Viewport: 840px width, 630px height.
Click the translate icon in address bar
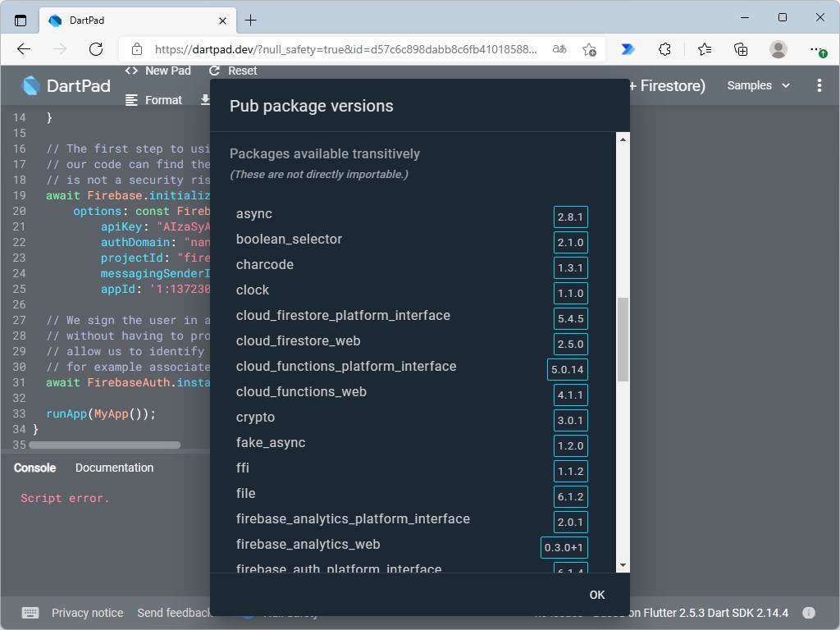pos(559,49)
